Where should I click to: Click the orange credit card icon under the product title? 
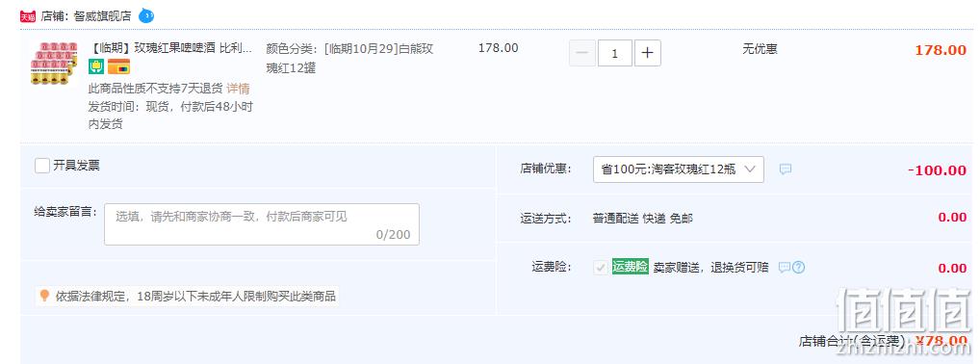(x=118, y=66)
